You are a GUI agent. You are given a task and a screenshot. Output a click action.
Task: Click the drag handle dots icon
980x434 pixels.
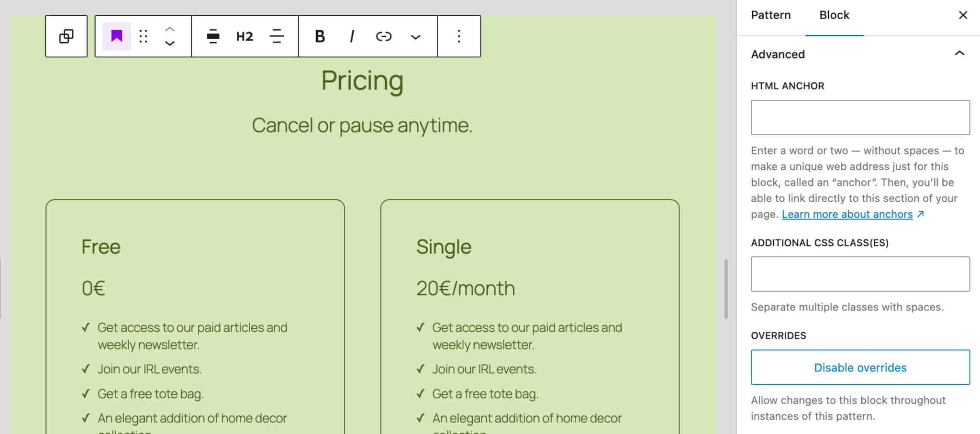[143, 36]
